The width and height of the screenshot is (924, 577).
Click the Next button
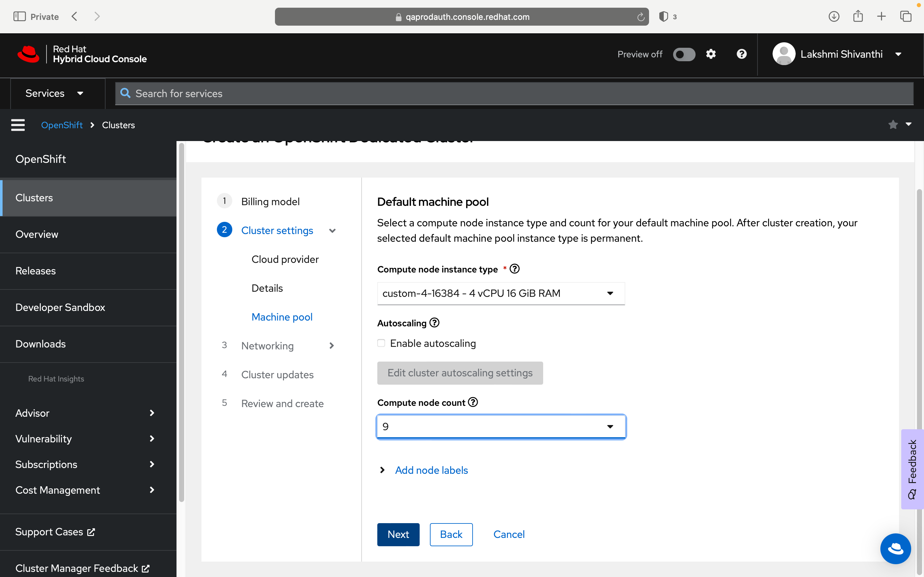398,534
